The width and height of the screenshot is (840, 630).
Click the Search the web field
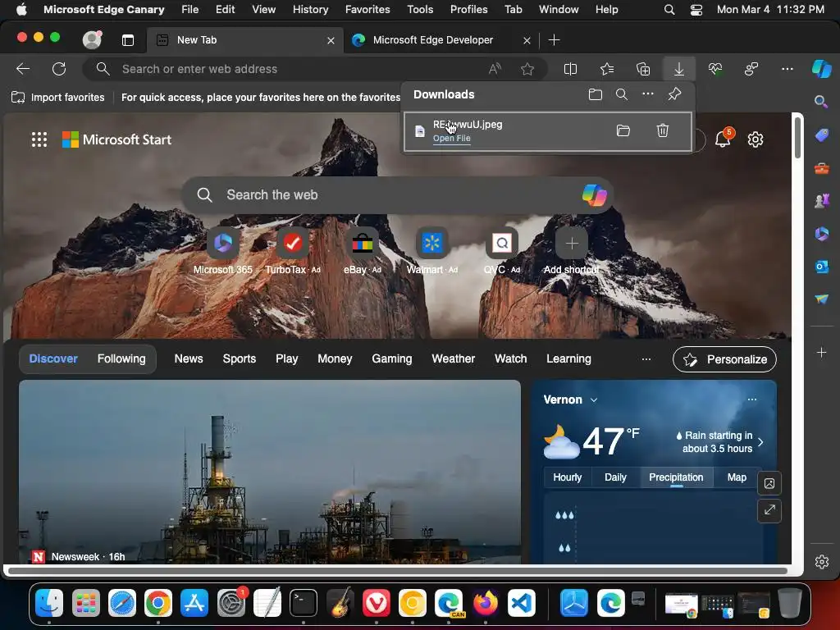point(398,195)
